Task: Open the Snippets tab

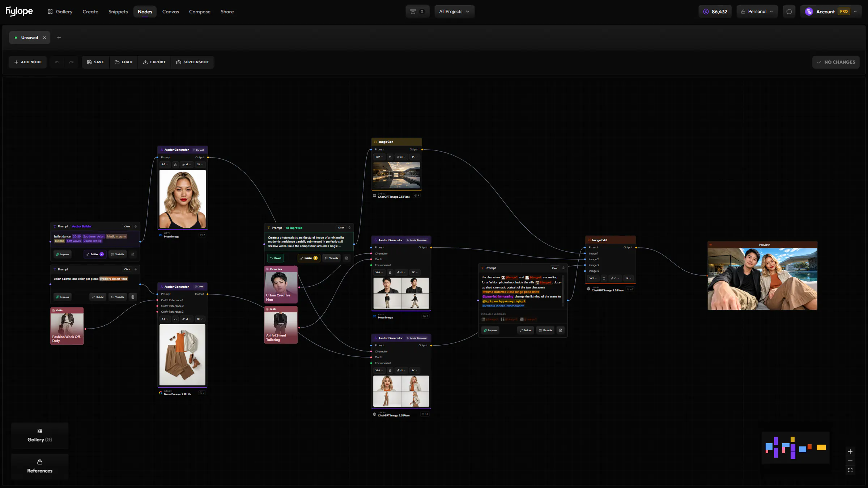Action: click(118, 12)
